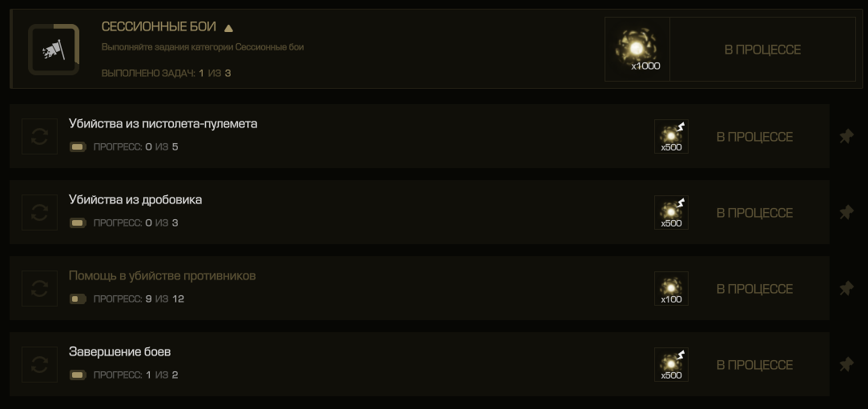The height and width of the screenshot is (409, 868).
Task: Pin the 'Убийства из пистолета-пулемета' task
Action: pyautogui.click(x=846, y=137)
